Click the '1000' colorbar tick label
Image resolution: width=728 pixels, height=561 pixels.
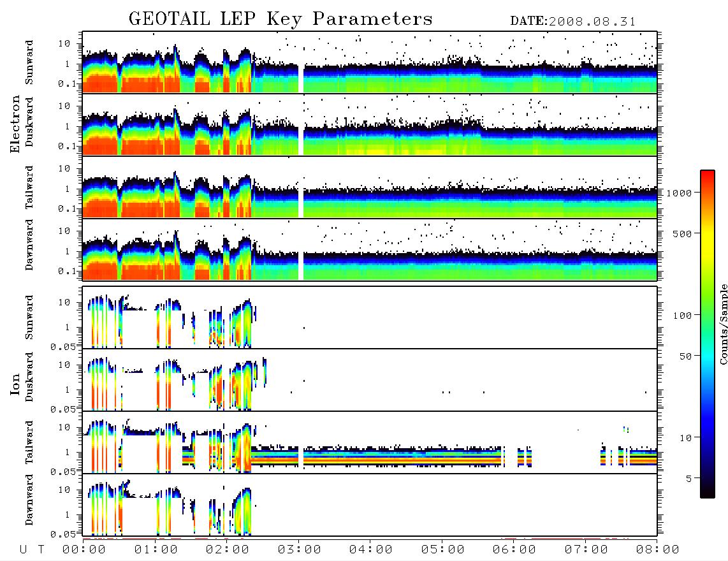679,193
